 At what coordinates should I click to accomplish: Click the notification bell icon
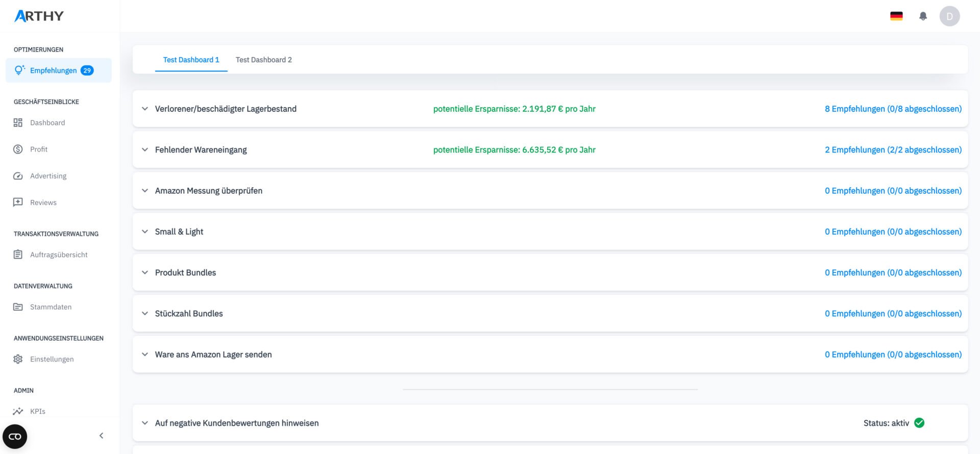coord(923,16)
